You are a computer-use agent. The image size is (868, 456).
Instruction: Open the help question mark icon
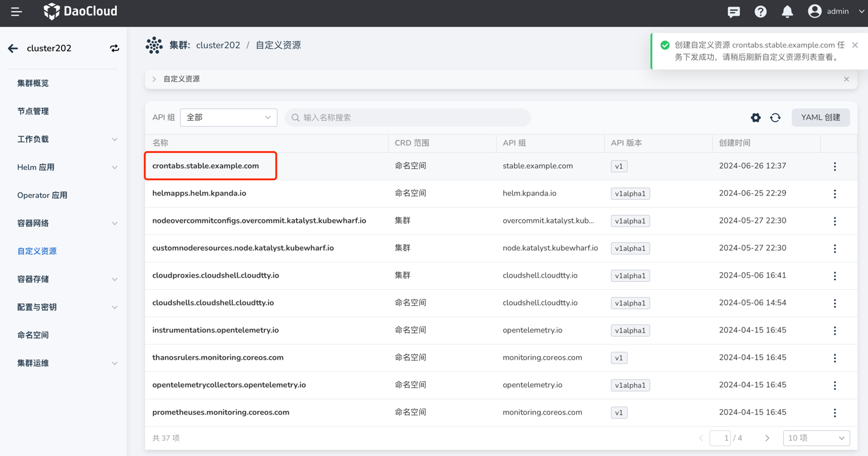(x=760, y=12)
